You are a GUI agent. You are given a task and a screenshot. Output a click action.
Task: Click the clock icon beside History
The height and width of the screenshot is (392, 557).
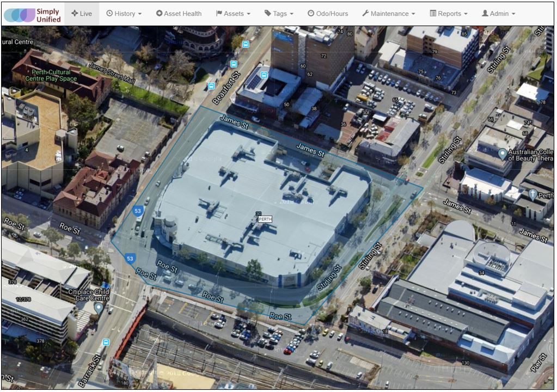click(x=109, y=13)
